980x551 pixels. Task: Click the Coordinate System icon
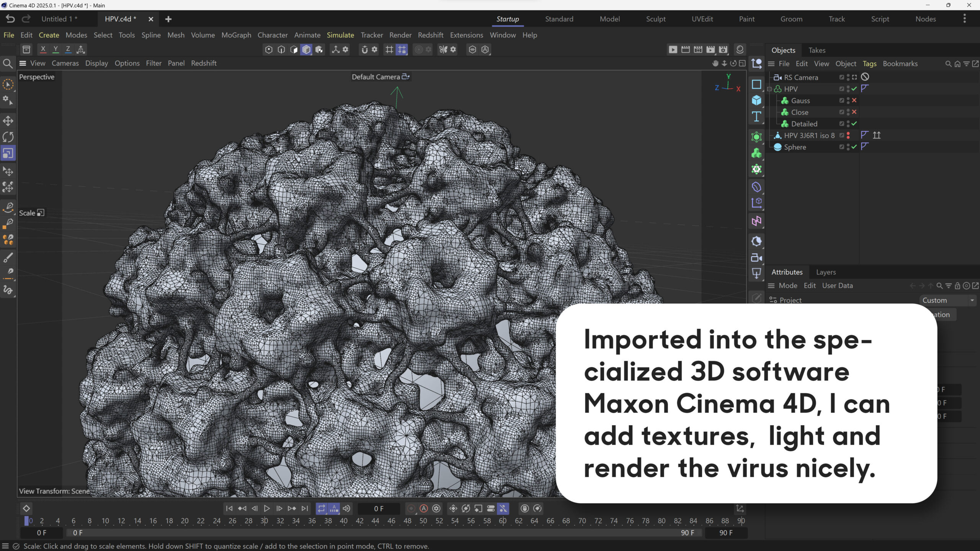click(x=80, y=49)
